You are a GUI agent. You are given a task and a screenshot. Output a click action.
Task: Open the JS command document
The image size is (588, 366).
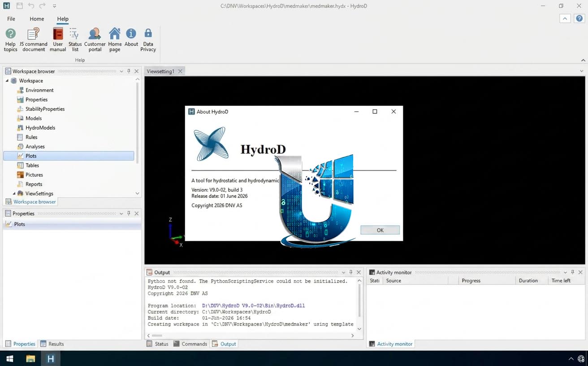click(x=34, y=39)
